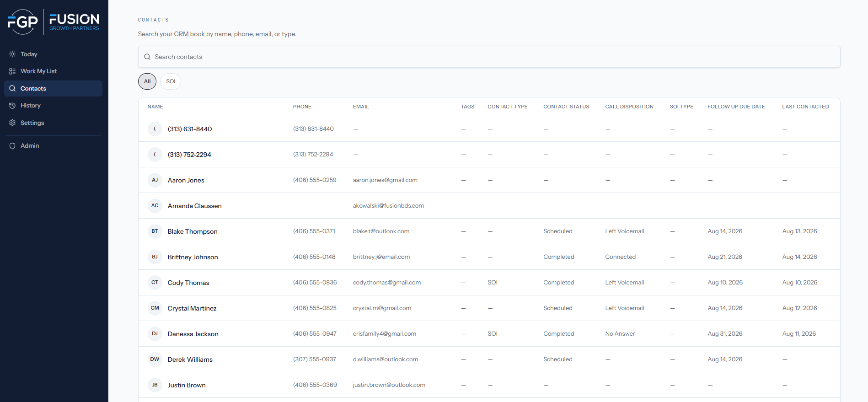
Task: Click phone (406) 555-0148
Action: click(x=314, y=257)
